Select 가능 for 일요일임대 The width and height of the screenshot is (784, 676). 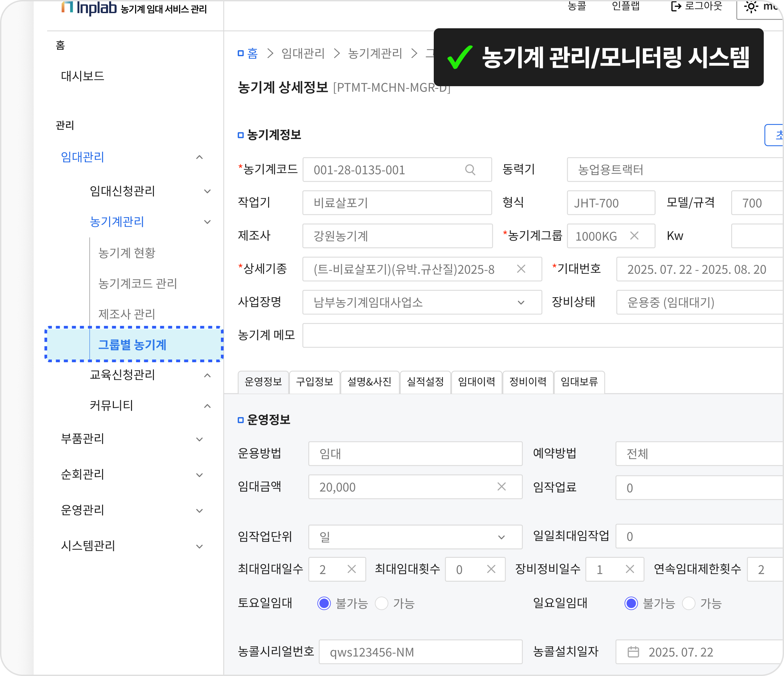(688, 603)
